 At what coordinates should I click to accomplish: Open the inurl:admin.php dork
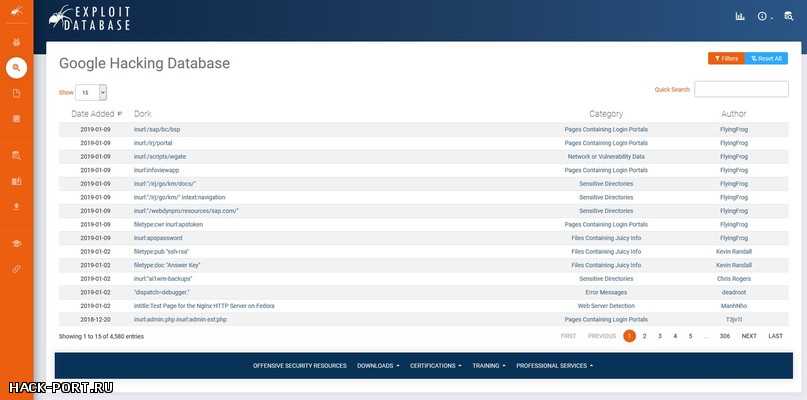[x=180, y=319]
